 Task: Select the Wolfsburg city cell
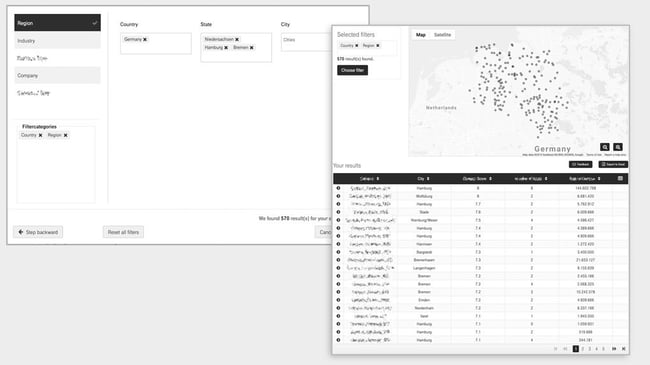click(x=424, y=196)
